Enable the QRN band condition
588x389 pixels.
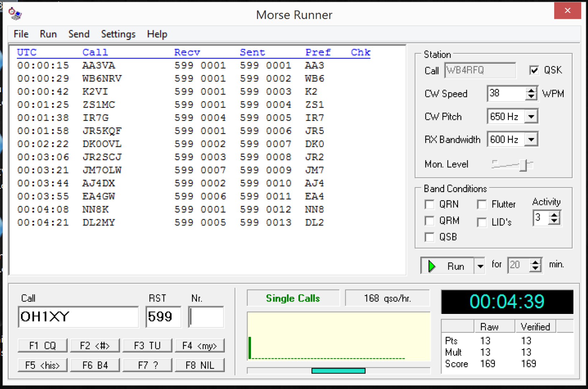pyautogui.click(x=429, y=204)
